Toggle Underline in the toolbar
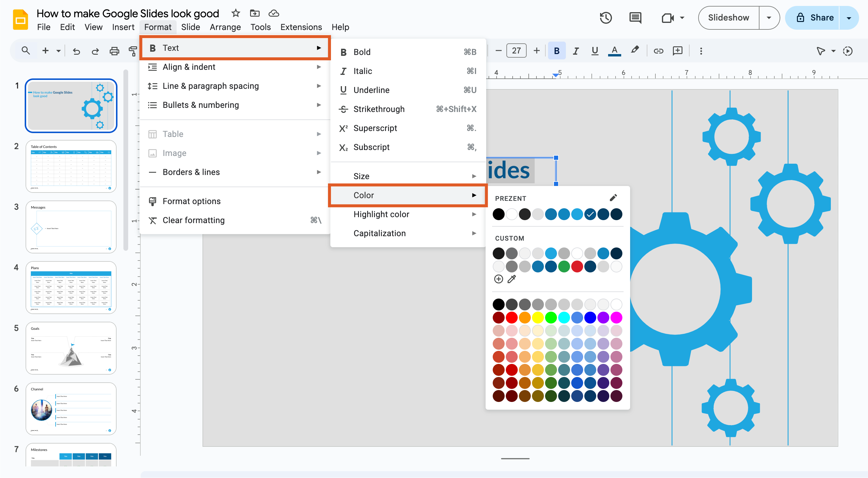 [x=595, y=51]
